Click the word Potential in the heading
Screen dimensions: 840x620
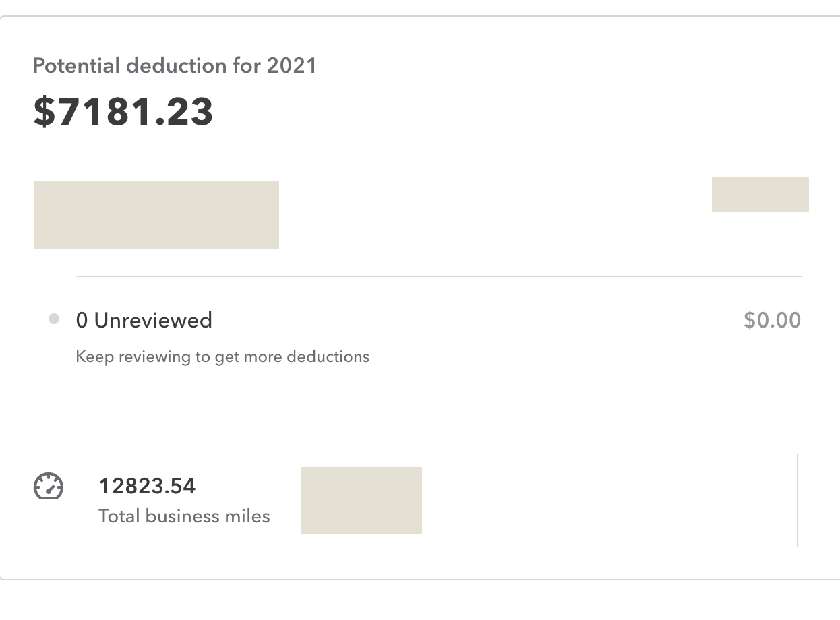pyautogui.click(x=77, y=66)
